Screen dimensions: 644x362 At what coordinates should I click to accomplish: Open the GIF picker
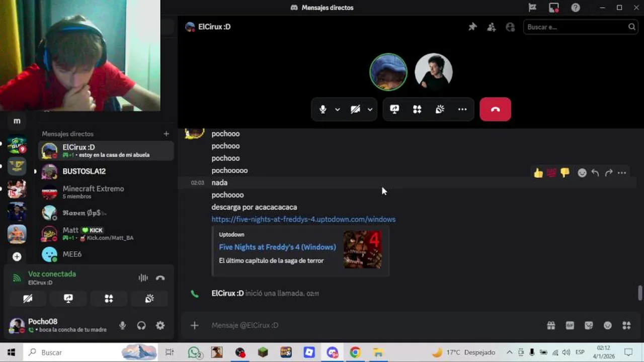click(x=570, y=325)
